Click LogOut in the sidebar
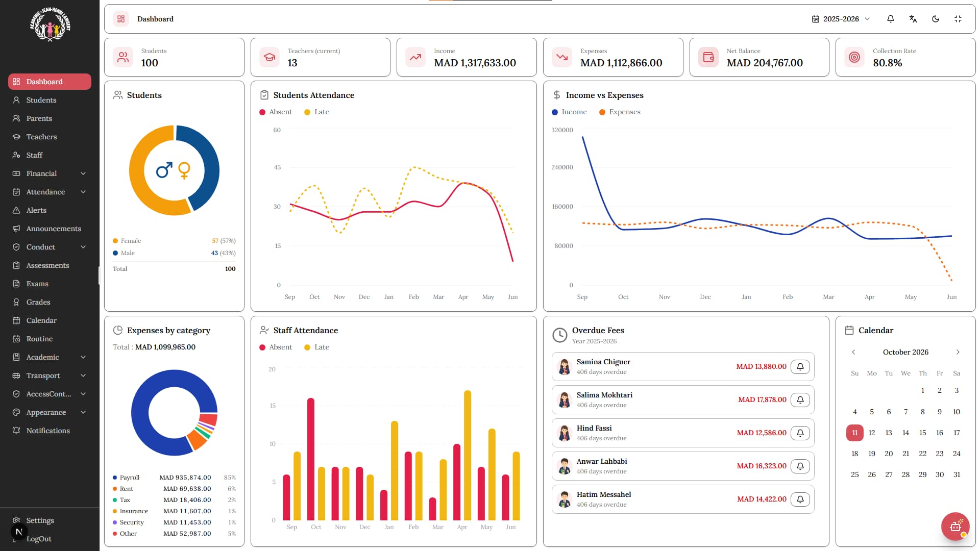This screenshot has height=551, width=980. (50, 539)
